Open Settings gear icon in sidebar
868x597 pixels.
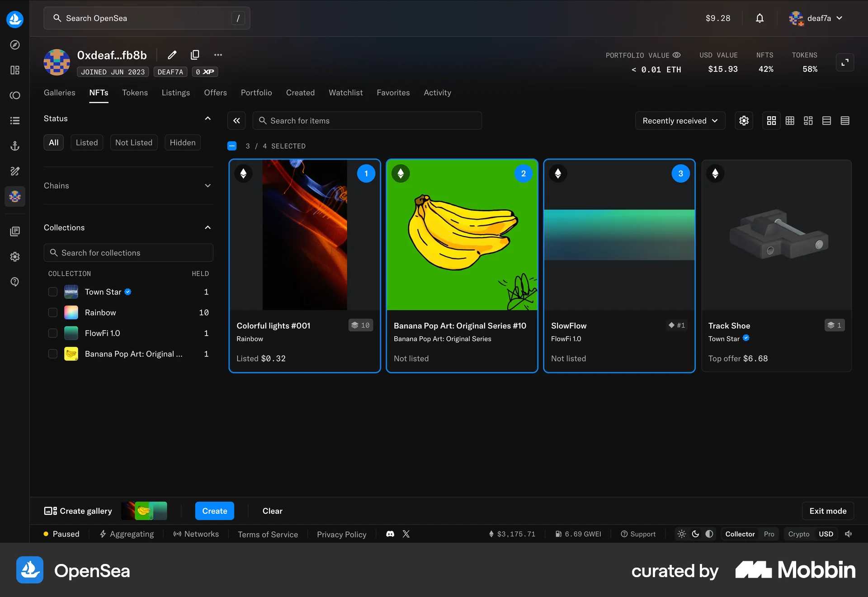(x=15, y=256)
